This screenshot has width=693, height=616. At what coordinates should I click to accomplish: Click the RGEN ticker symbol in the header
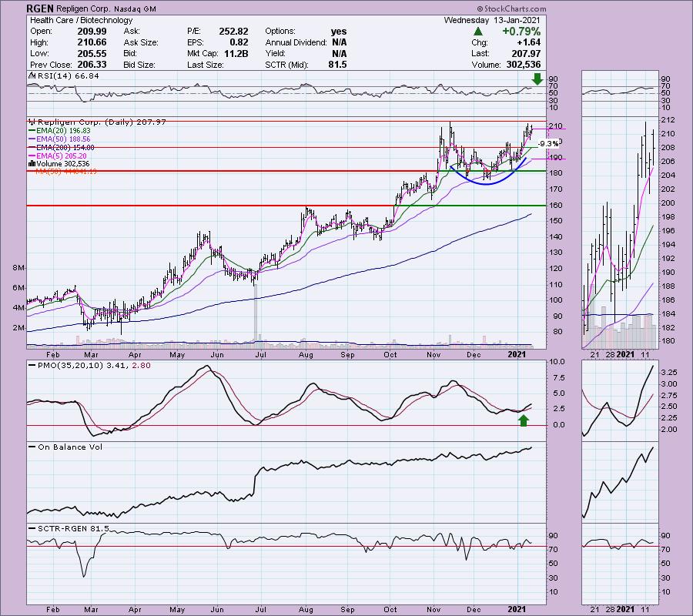[x=40, y=8]
